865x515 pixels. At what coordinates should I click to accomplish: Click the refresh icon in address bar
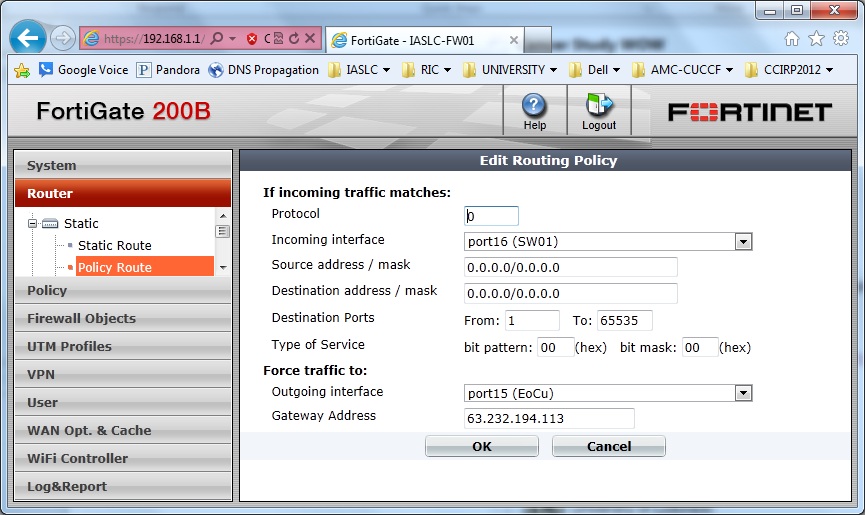[294, 38]
